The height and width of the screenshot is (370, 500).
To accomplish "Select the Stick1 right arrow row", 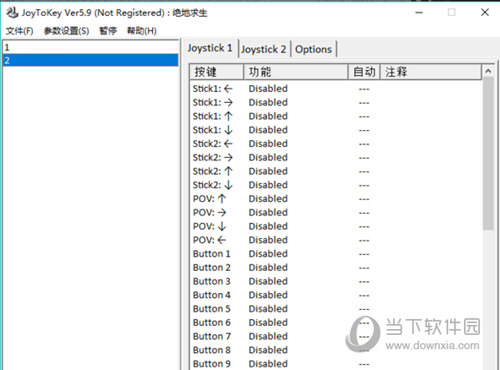I will coord(336,102).
